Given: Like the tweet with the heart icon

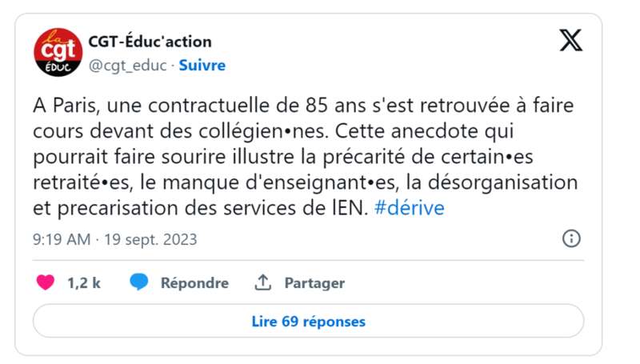Looking at the screenshot, I should [46, 282].
